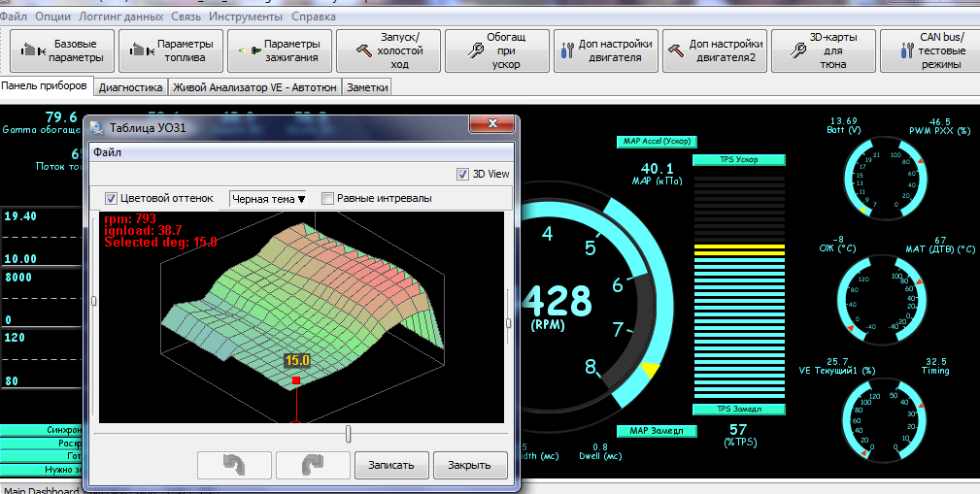This screenshot has height=494, width=980.
Task: Click the redo arrow button in table dialog
Action: 313,465
